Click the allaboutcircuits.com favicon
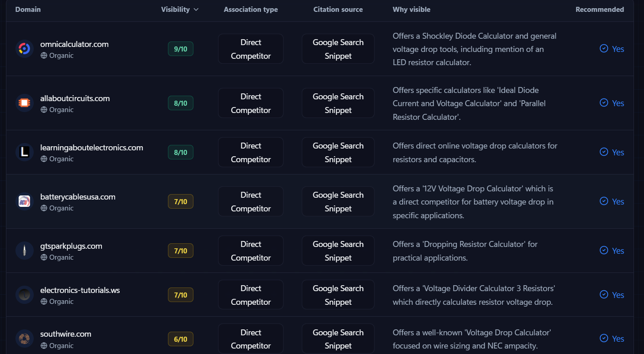The height and width of the screenshot is (354, 644). (x=25, y=103)
